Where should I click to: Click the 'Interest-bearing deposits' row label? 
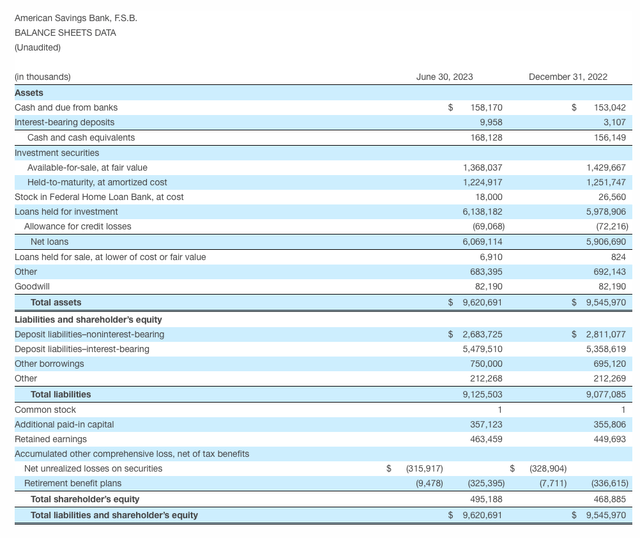pyautogui.click(x=64, y=122)
